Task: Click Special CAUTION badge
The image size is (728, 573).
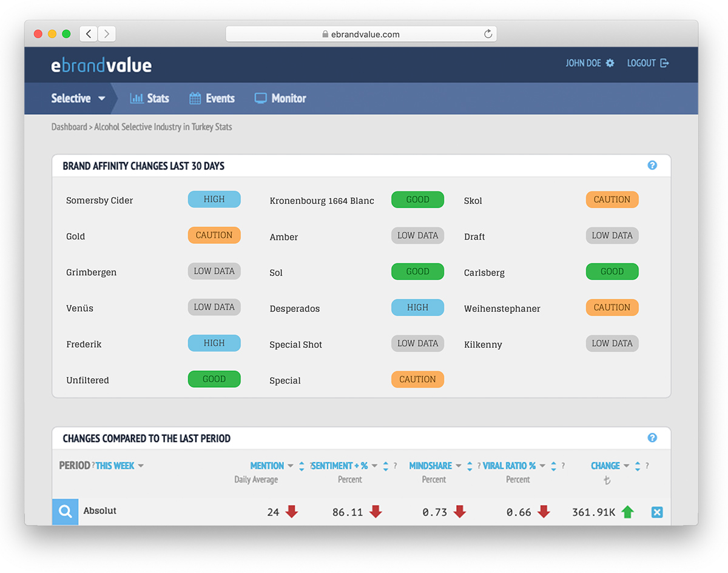Action: point(417,379)
